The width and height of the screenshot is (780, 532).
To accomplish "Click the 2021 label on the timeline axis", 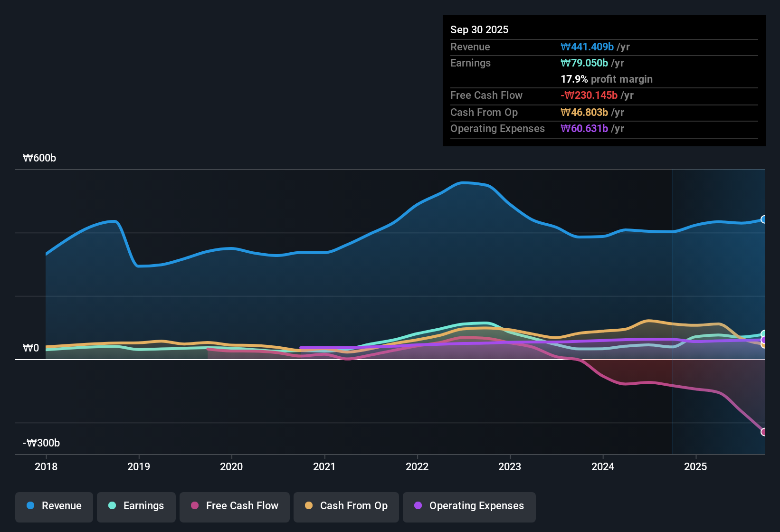I will (x=324, y=467).
